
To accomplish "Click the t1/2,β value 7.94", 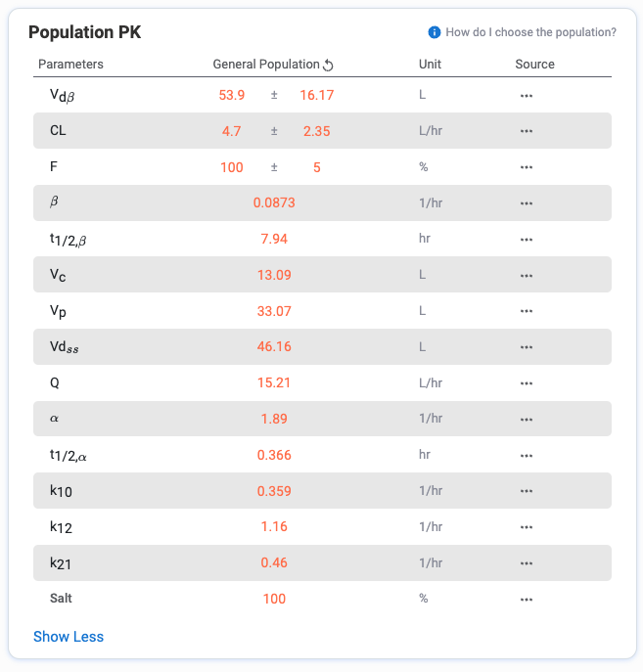I will 274,239.
